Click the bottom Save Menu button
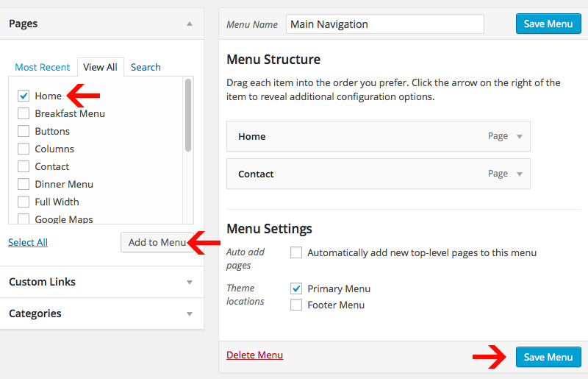Image resolution: width=588 pixels, height=379 pixels. [548, 357]
